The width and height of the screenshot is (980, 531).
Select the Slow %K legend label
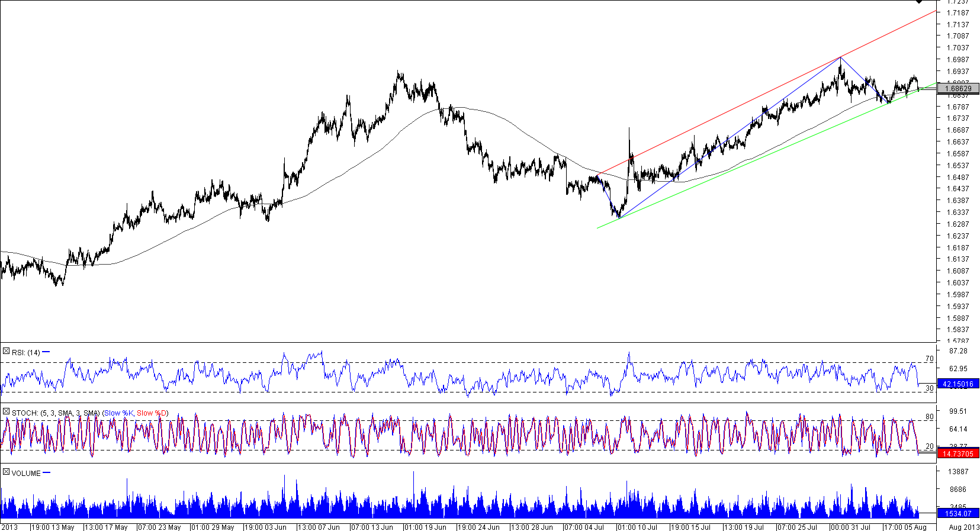point(118,413)
